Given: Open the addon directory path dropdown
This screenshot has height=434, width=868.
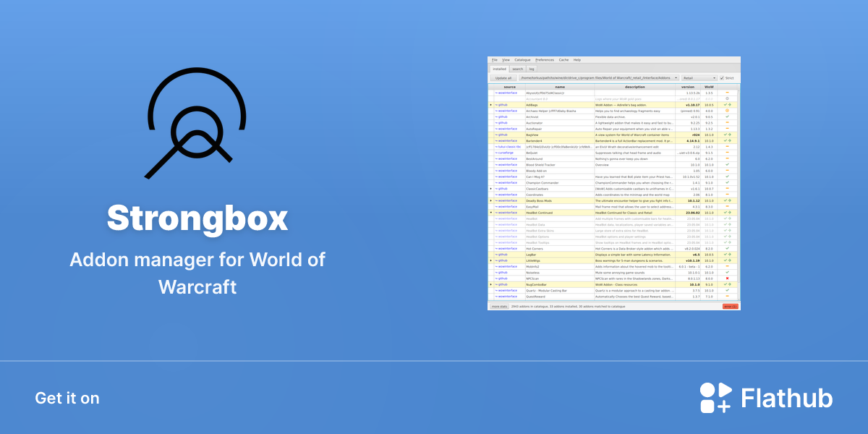Looking at the screenshot, I should 599,77.
